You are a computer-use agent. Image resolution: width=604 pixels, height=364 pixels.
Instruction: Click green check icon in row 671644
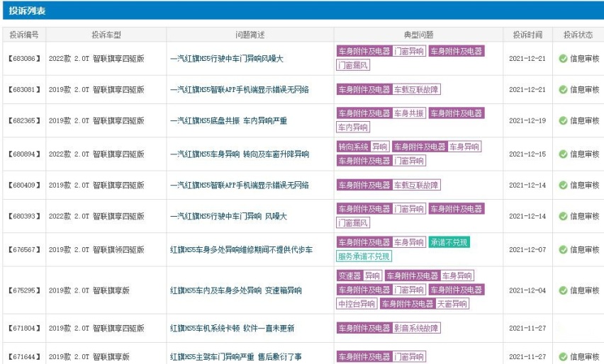pos(563,357)
